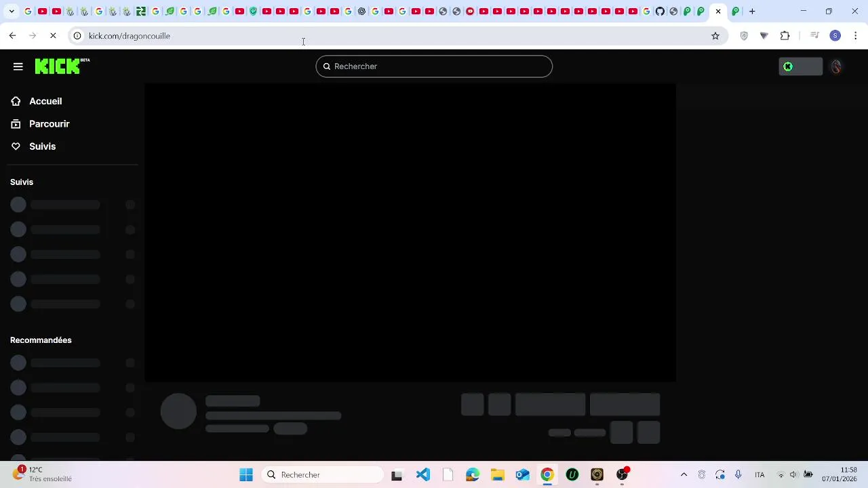Click the 'Suivis' section heading above the list

(x=22, y=182)
